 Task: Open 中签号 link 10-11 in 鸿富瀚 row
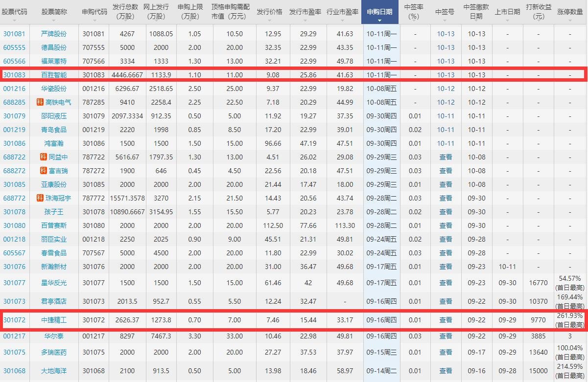click(x=446, y=143)
